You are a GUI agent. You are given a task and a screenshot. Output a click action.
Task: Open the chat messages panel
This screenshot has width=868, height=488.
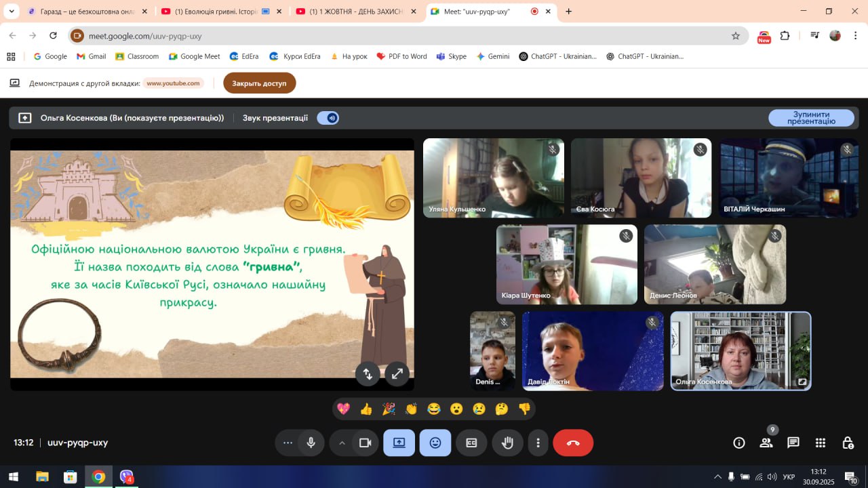coord(793,443)
